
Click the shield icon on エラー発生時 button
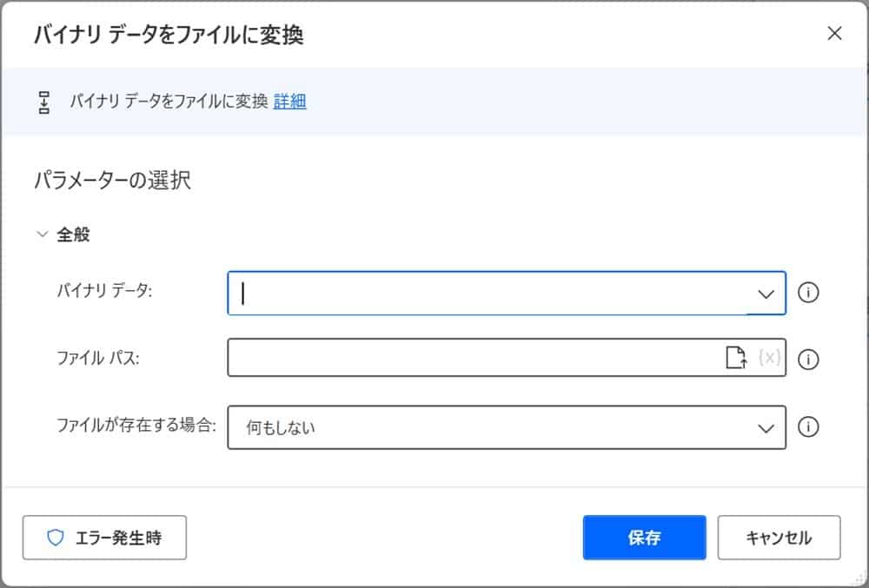point(56,538)
